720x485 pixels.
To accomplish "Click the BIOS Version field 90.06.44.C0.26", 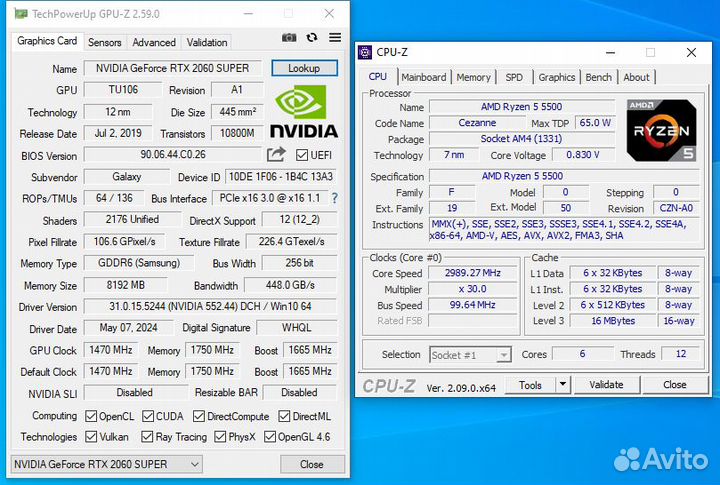I will [x=173, y=154].
